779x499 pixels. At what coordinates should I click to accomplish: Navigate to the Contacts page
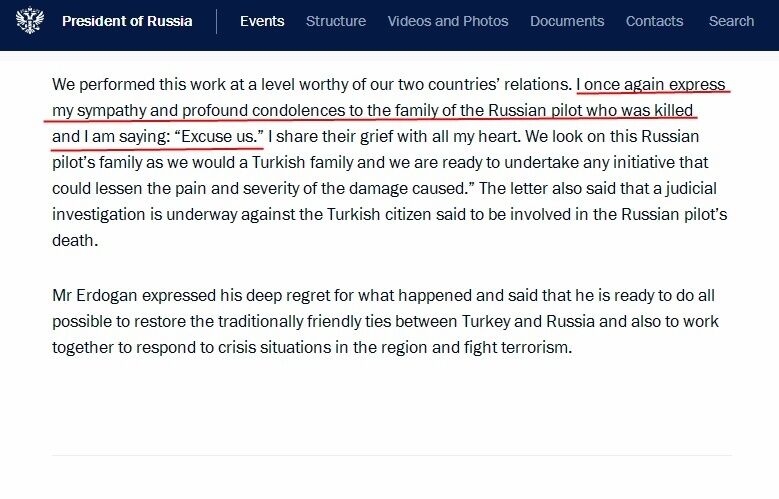(655, 21)
